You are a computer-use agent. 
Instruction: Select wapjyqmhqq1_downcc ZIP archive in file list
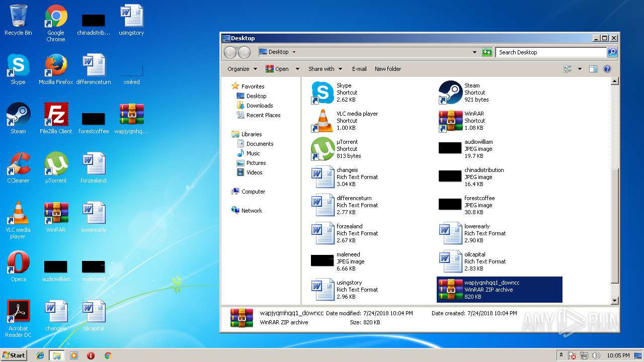point(499,290)
